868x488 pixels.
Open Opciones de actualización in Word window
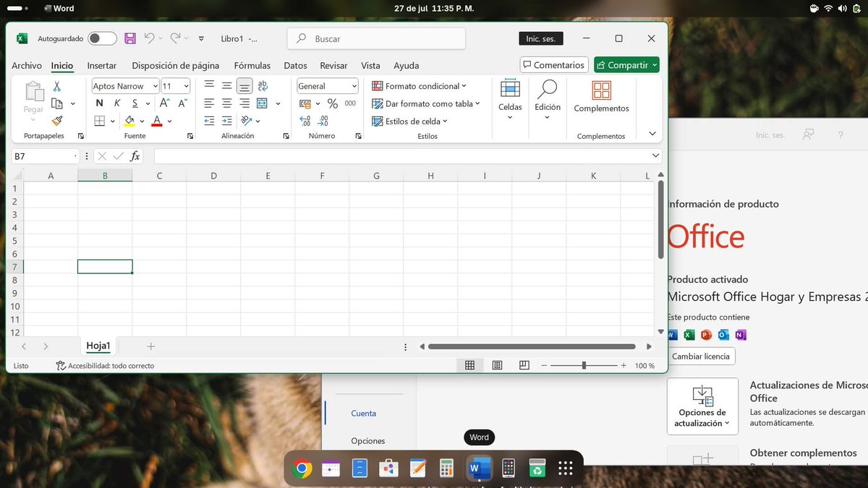(702, 406)
